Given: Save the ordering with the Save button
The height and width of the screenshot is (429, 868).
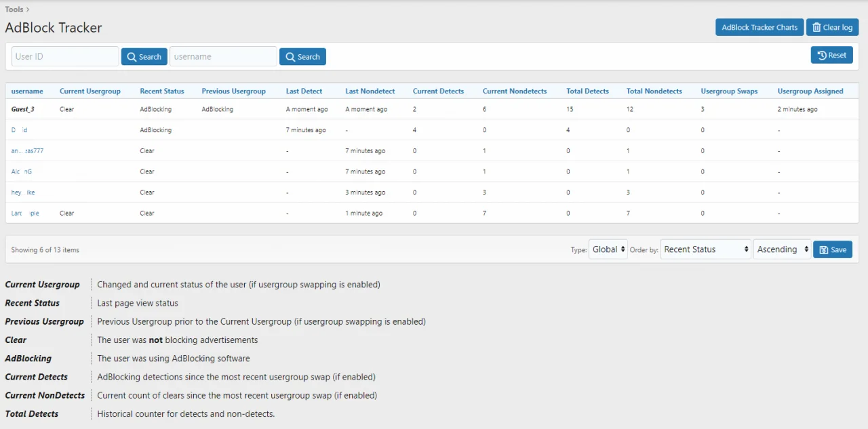Looking at the screenshot, I should coord(832,249).
